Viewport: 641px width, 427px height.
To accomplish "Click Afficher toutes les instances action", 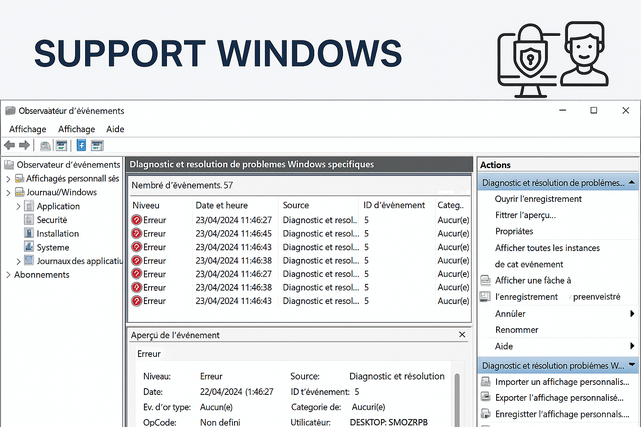I will pyautogui.click(x=547, y=248).
